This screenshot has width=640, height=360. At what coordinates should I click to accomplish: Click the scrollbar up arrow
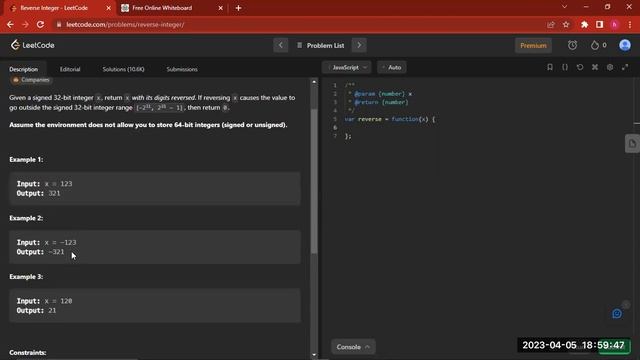pos(314,82)
